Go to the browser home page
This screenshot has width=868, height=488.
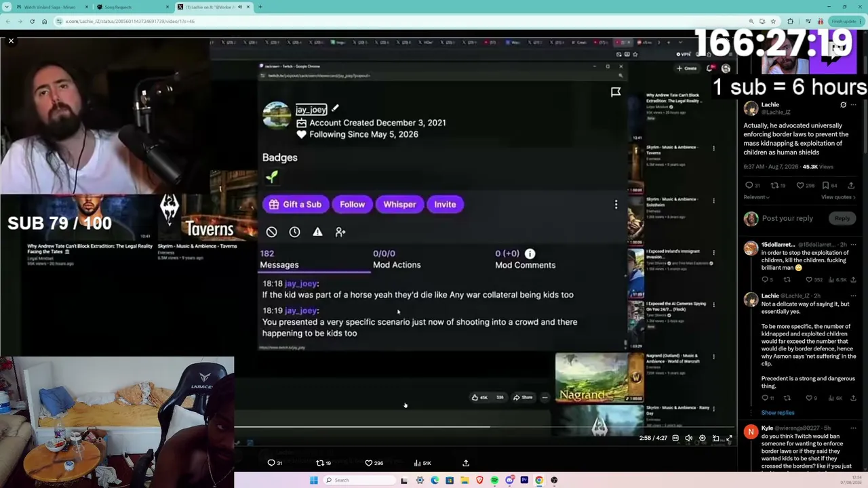point(44,21)
